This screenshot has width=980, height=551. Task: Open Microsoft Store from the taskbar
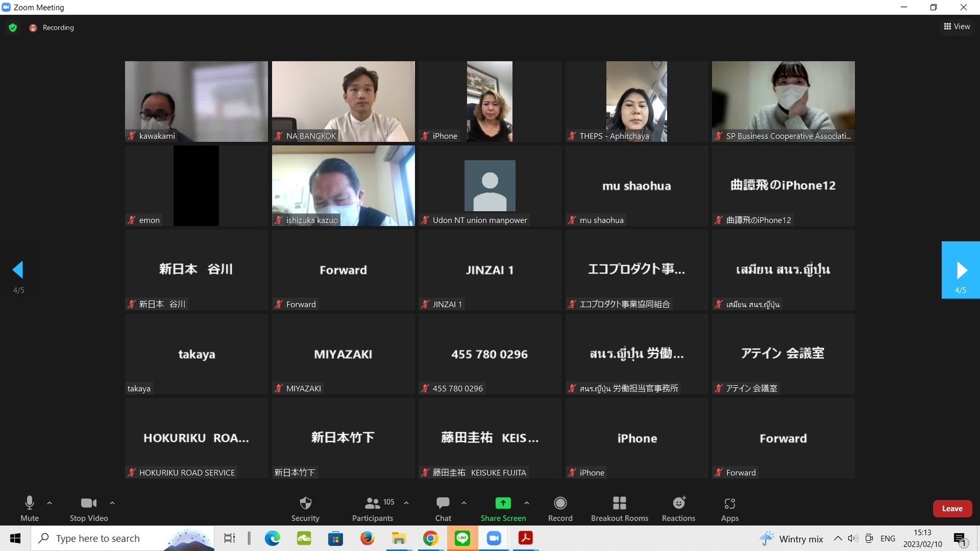(335, 538)
